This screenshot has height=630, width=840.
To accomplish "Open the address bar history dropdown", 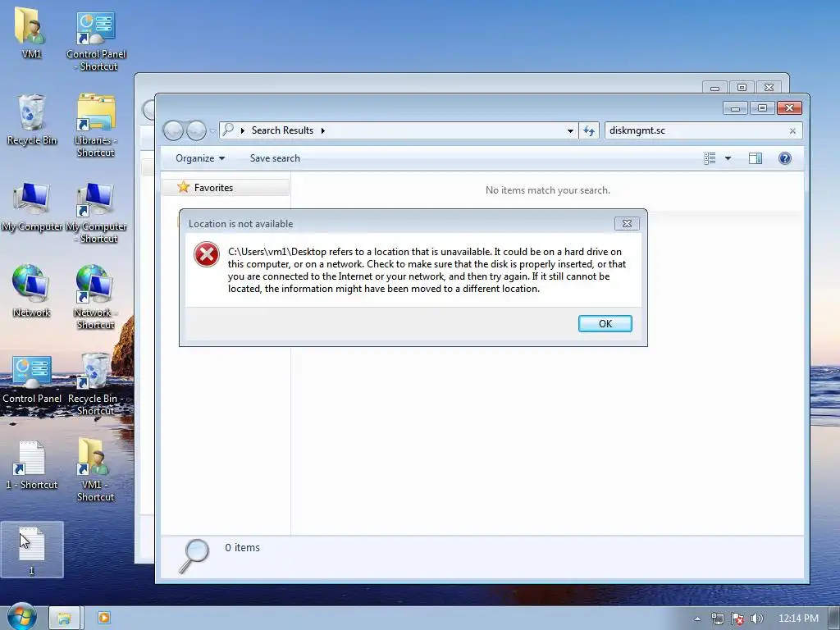I will (x=570, y=130).
